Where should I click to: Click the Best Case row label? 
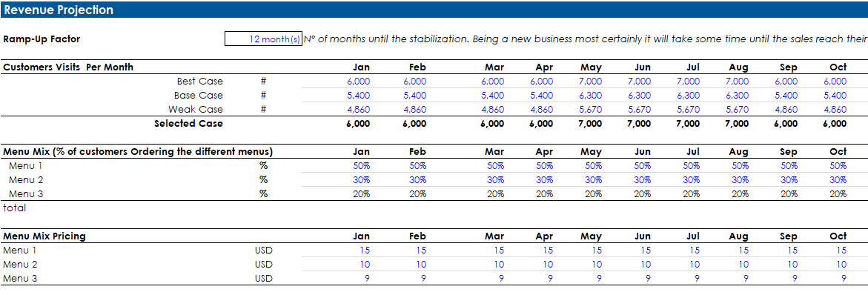coord(200,82)
